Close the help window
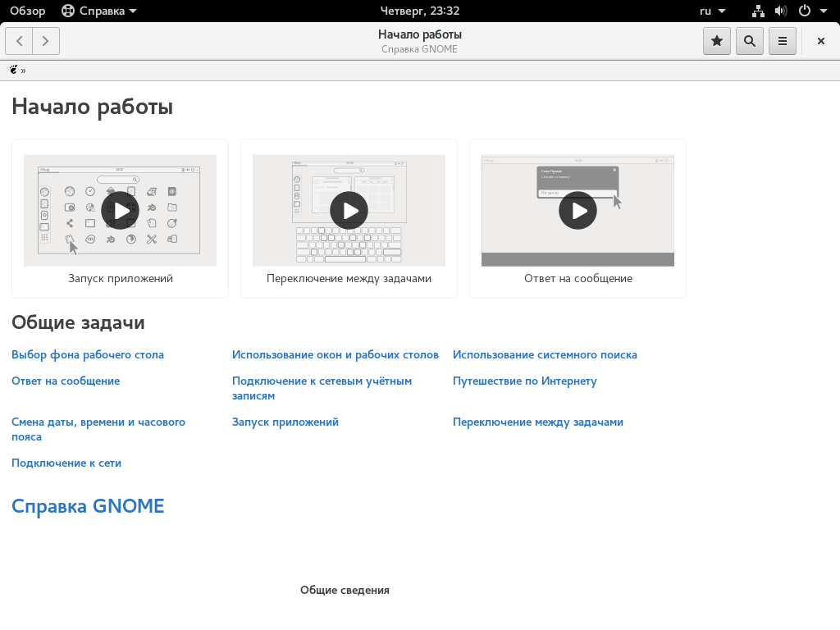This screenshot has width=840, height=630. 820,41
